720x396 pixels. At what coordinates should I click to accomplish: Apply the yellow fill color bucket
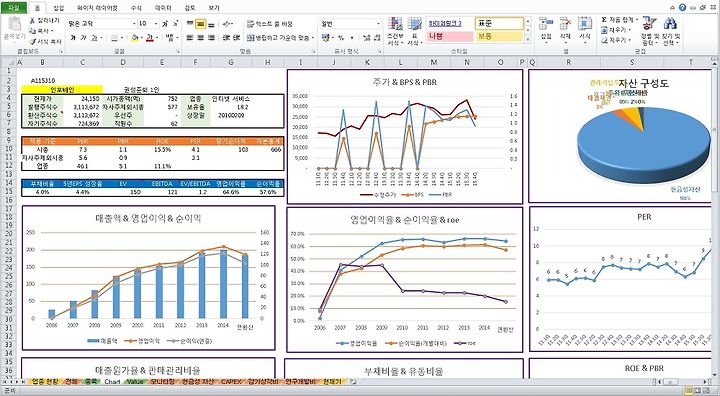pyautogui.click(x=135, y=38)
